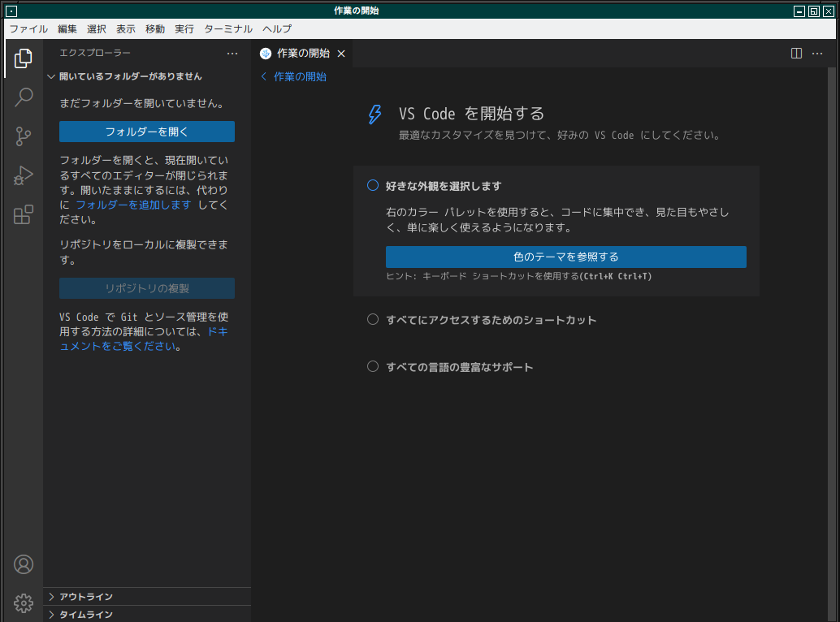The width and height of the screenshot is (840, 622).
Task: Open the Explorer view in activity bar
Action: click(x=23, y=58)
